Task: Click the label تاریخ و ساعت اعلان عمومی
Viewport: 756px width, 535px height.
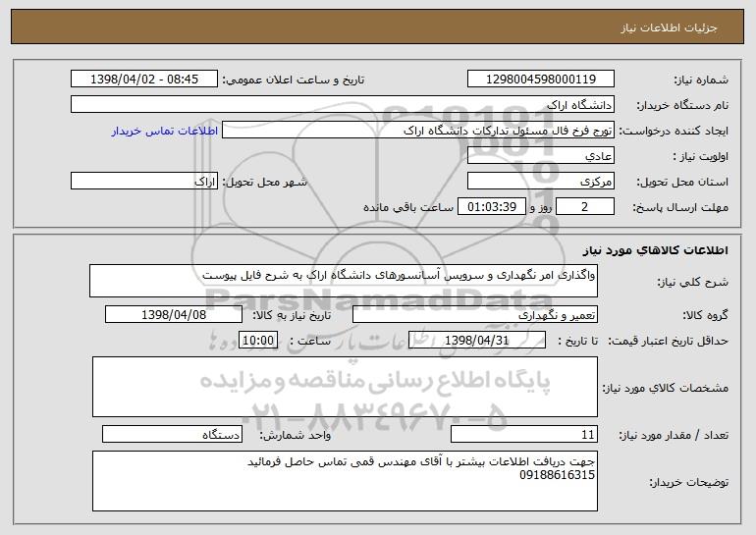Action: point(294,80)
